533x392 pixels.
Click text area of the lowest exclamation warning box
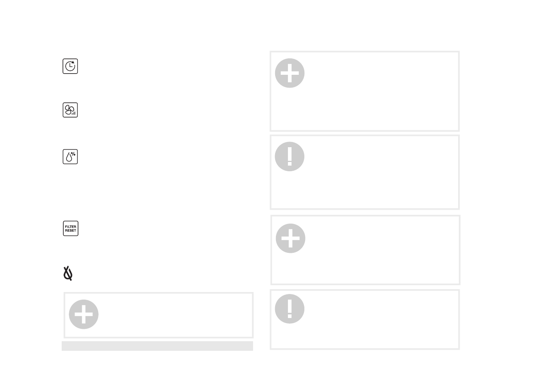(380, 320)
